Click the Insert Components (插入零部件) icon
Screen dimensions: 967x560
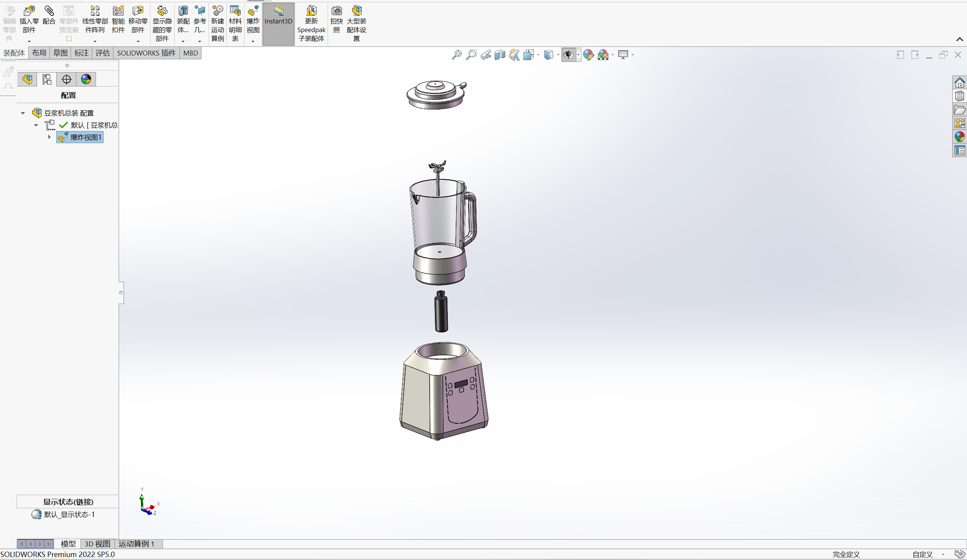tap(29, 11)
